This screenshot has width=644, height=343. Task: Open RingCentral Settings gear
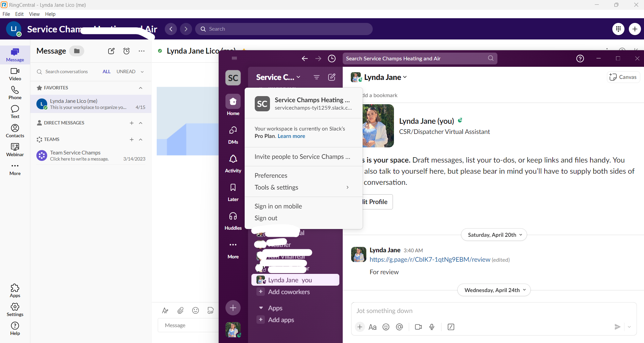(x=15, y=310)
